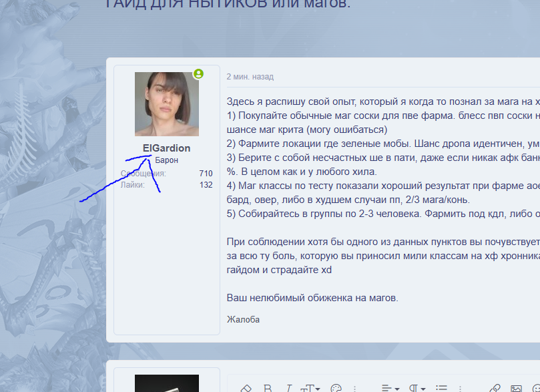The image size is (540, 392).
Task: Insert a link using chain icon
Action: pos(495,389)
